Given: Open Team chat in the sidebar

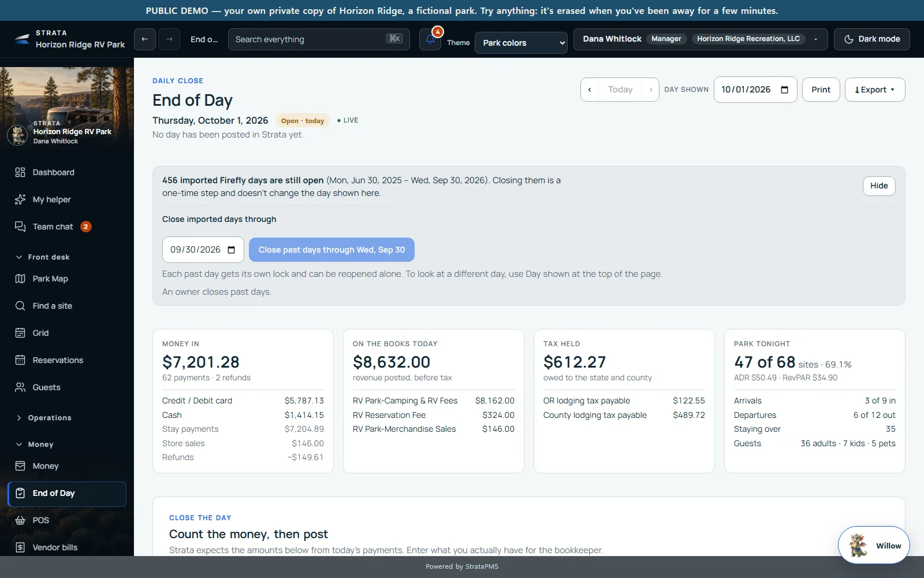Looking at the screenshot, I should tap(67, 227).
